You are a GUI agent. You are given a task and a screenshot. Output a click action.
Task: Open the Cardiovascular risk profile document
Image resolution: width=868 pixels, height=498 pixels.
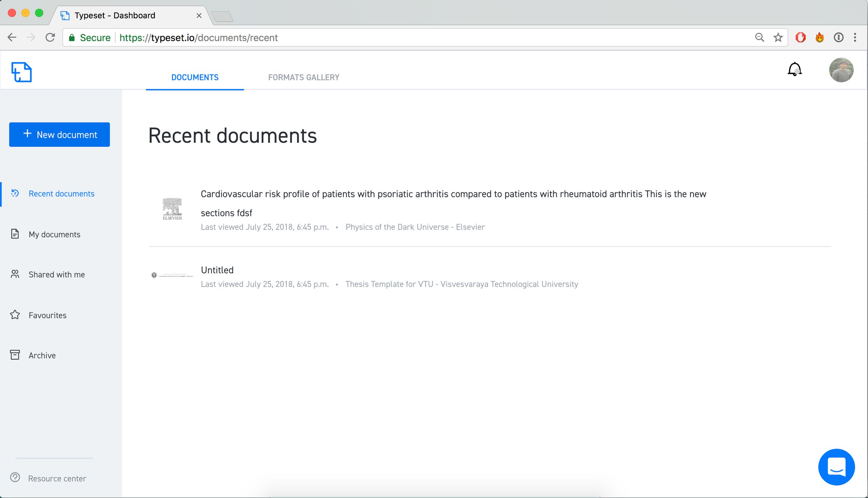452,194
